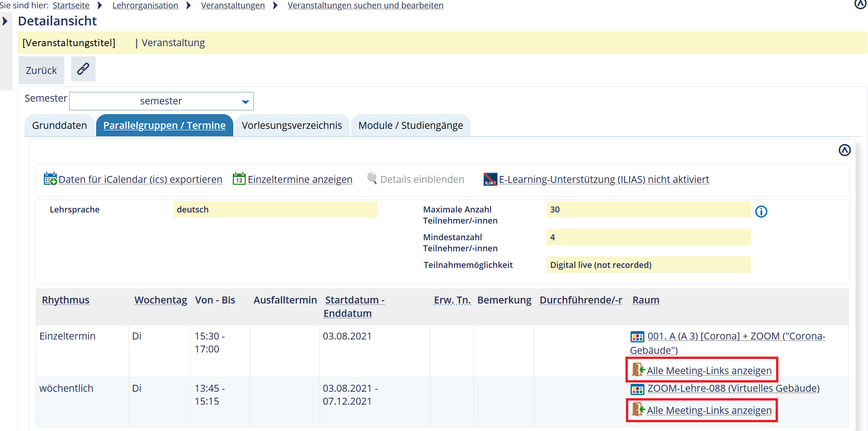Open room link ZOOM-Lehre-088 (Virtuelles Gebäude)

734,388
